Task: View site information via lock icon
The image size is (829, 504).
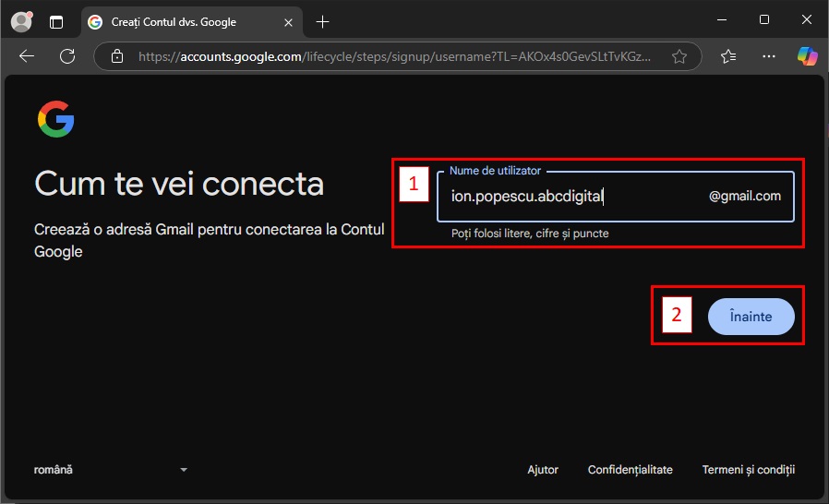Action: tap(117, 56)
